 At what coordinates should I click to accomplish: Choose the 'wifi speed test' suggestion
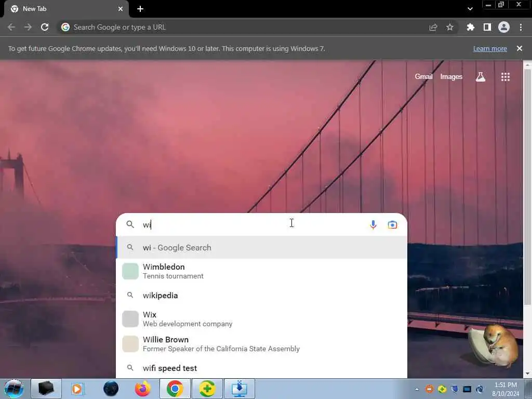coord(261,368)
